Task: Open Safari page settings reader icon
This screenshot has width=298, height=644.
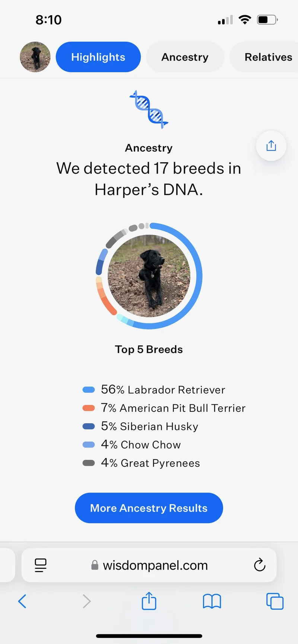Action: [x=41, y=565]
